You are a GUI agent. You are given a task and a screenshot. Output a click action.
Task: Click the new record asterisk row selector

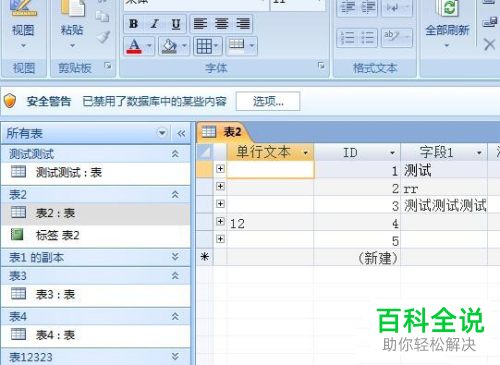204,257
